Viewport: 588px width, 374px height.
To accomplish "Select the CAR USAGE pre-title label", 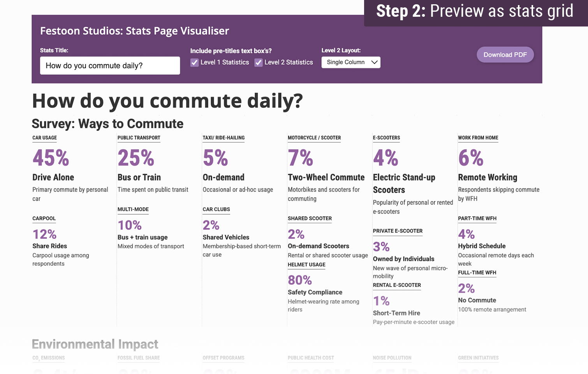I will (44, 138).
